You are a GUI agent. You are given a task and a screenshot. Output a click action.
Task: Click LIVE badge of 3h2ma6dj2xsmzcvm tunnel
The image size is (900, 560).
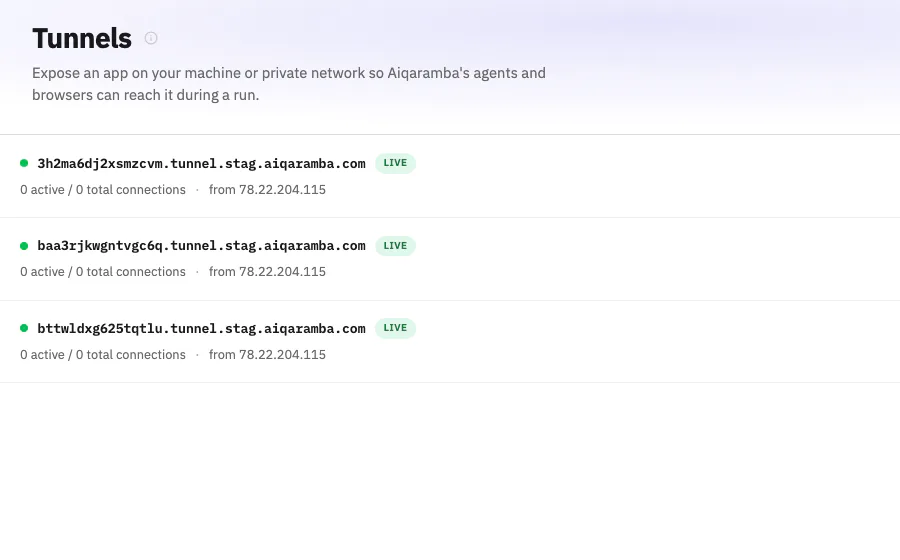(x=395, y=163)
